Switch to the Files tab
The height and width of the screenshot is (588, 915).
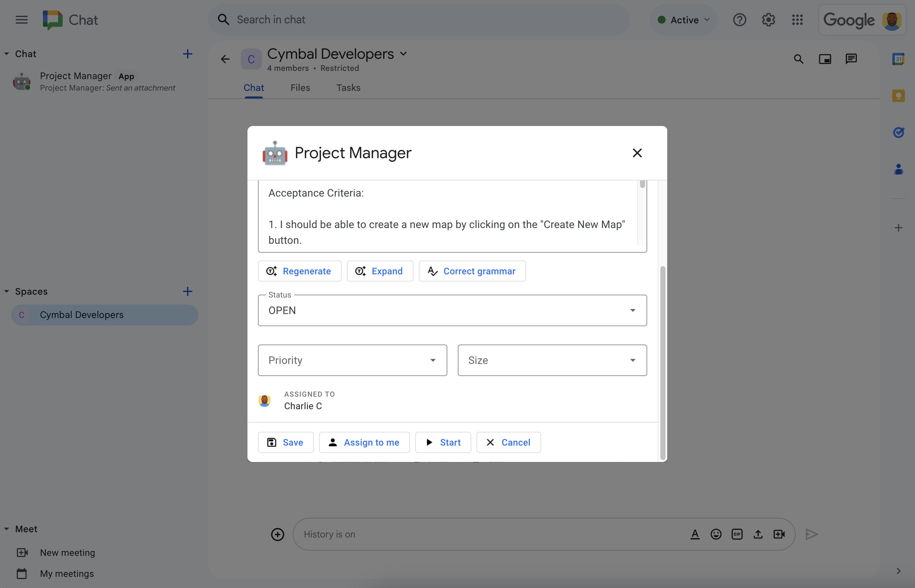(300, 87)
